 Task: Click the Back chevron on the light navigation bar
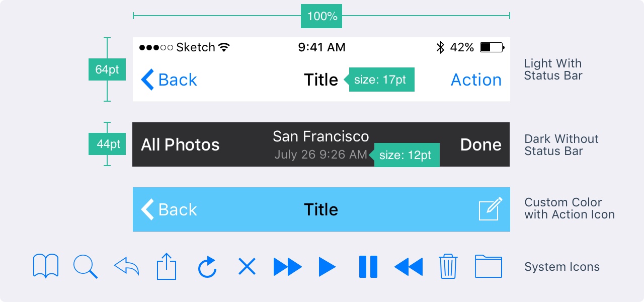(147, 80)
